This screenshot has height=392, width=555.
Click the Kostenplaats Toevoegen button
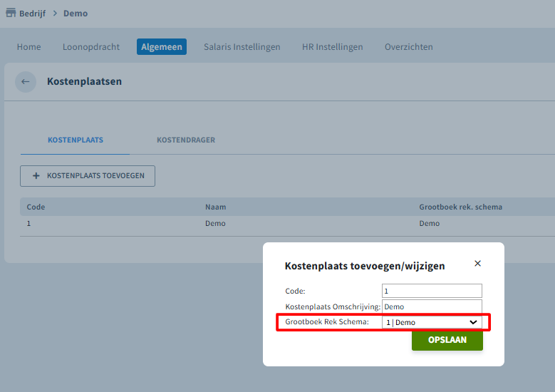click(x=88, y=176)
